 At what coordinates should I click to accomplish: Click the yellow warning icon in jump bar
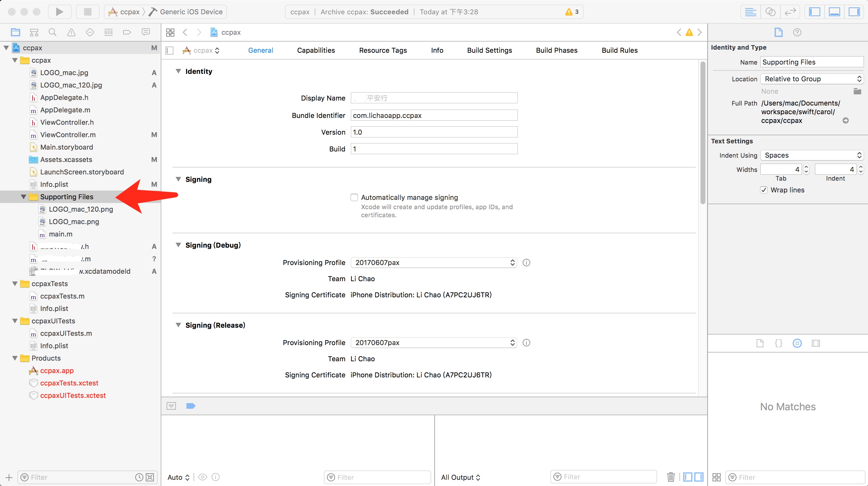tap(689, 32)
